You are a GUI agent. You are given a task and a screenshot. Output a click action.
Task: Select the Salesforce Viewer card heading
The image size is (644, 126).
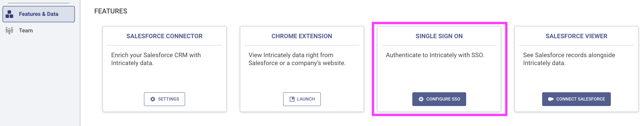point(576,36)
